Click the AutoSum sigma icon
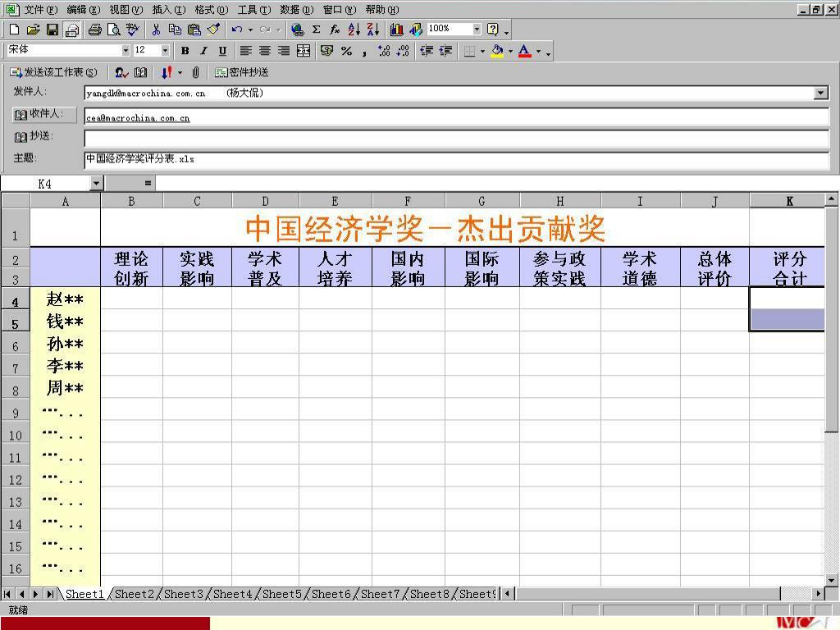 coord(316,30)
